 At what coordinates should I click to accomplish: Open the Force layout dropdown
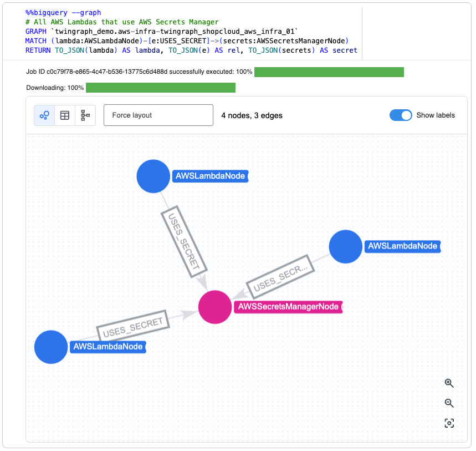158,115
